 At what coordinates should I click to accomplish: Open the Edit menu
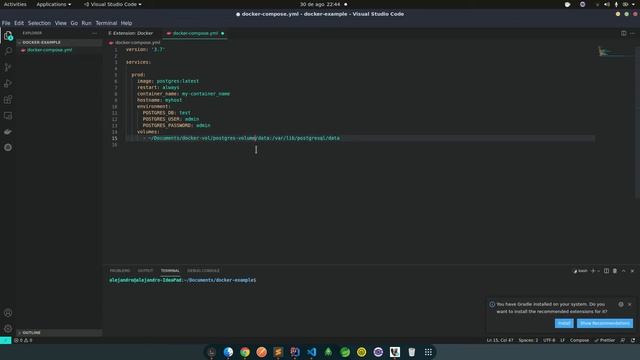[19, 23]
